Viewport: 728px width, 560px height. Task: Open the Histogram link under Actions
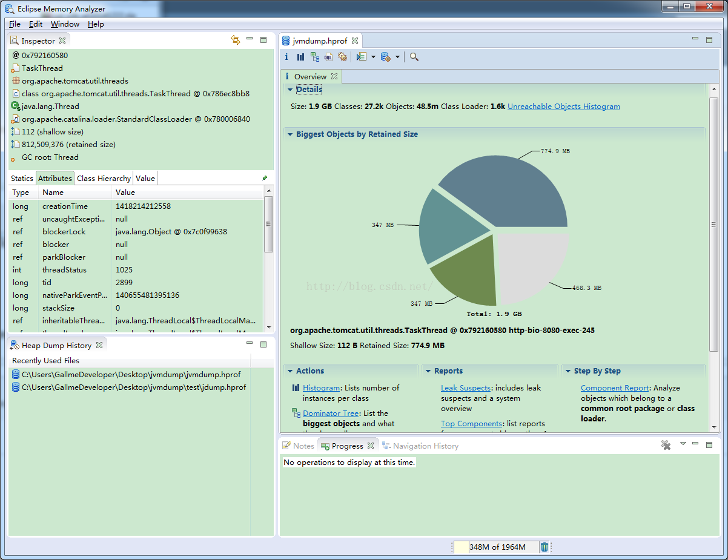click(322, 387)
